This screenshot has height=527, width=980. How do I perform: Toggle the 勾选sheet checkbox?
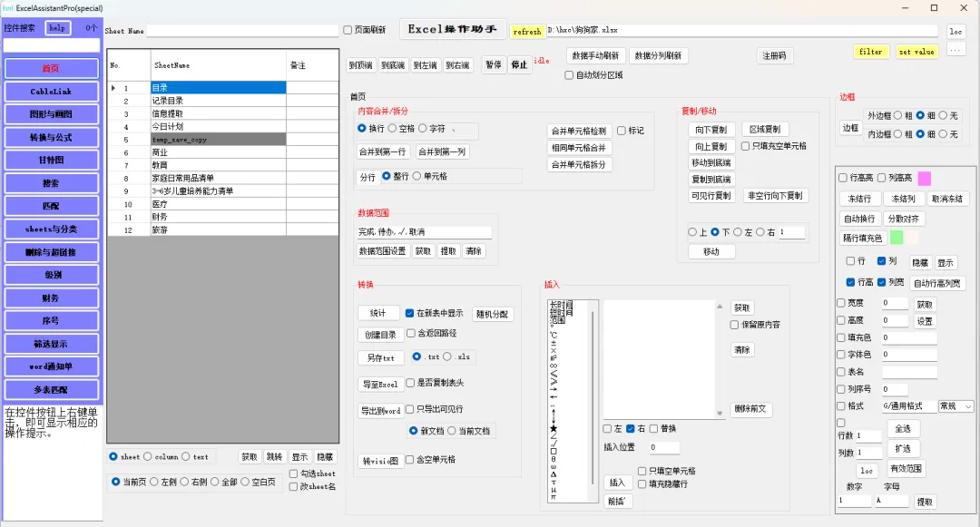pyautogui.click(x=293, y=473)
